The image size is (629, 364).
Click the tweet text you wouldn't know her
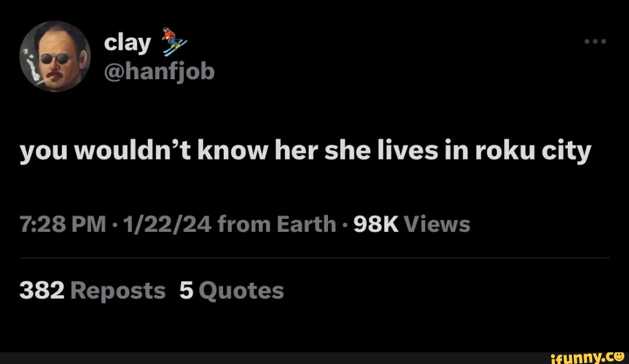pyautogui.click(x=169, y=151)
